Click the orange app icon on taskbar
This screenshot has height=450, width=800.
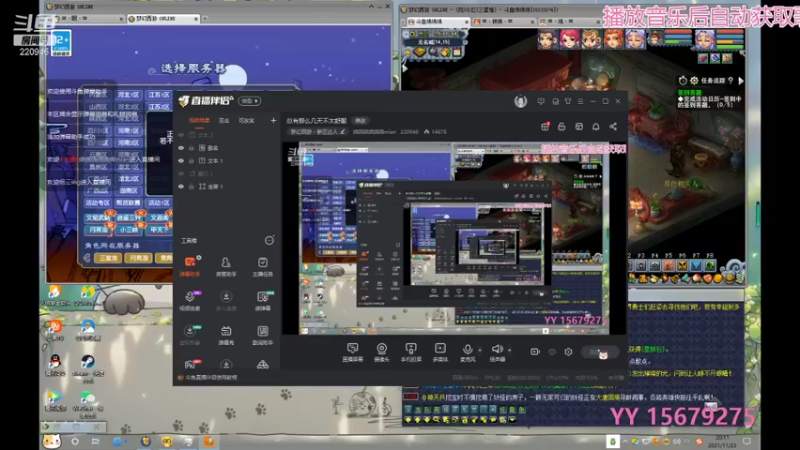209,441
